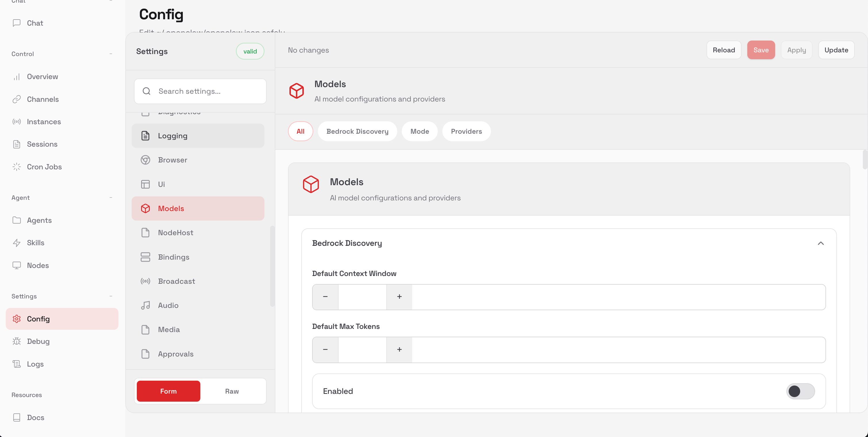Screen dimensions: 868x437
Task: Collapse the Control sidebar group
Action: [x=111, y=53]
